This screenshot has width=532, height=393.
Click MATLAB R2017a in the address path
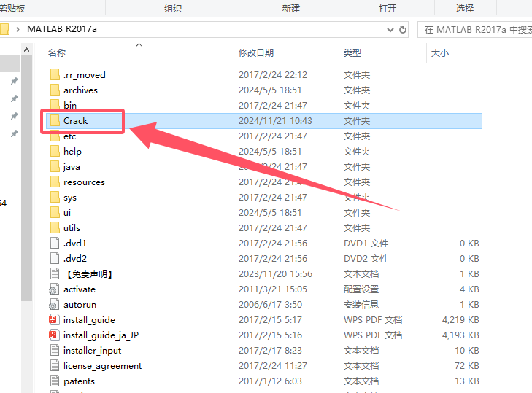[x=62, y=29]
